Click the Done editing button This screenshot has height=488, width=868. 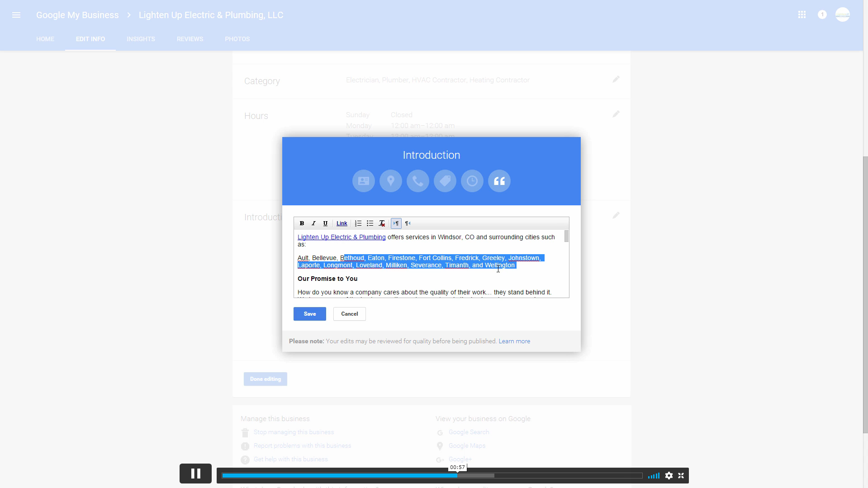(266, 379)
